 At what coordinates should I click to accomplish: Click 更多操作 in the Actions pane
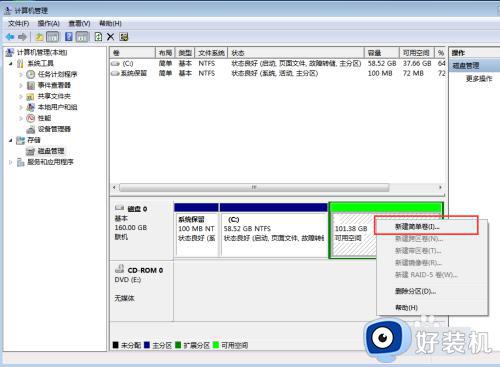[x=479, y=79]
